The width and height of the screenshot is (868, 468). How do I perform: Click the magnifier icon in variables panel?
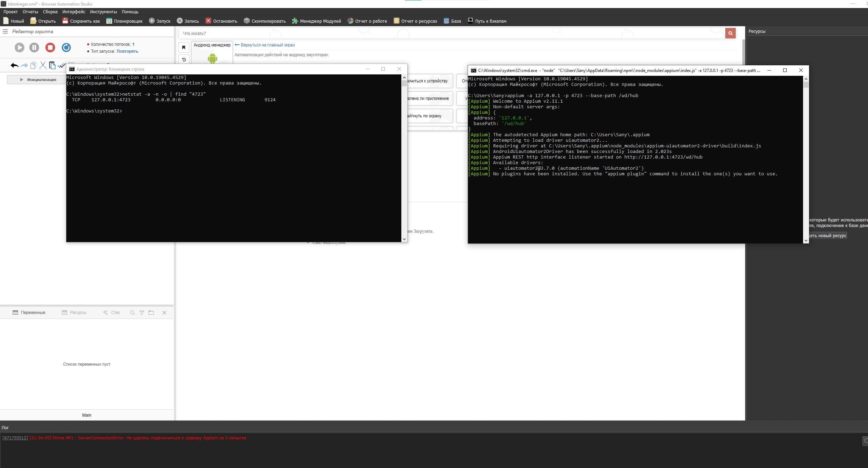[132, 313]
